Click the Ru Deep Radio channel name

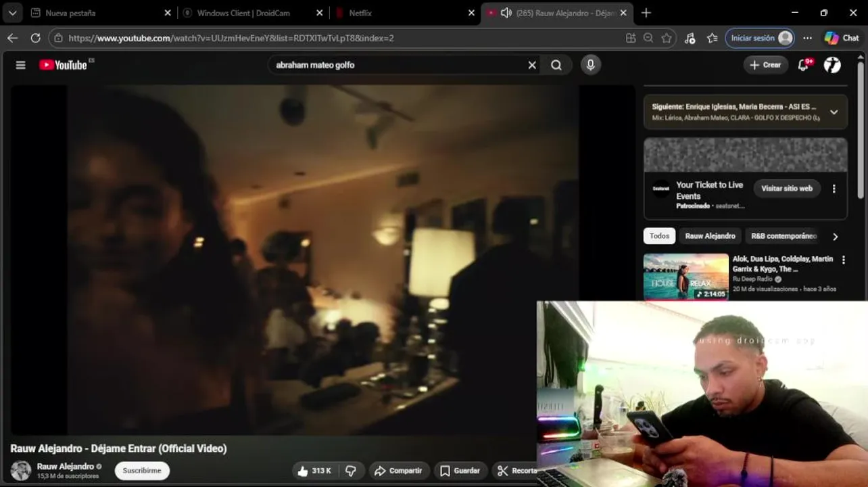tap(754, 279)
